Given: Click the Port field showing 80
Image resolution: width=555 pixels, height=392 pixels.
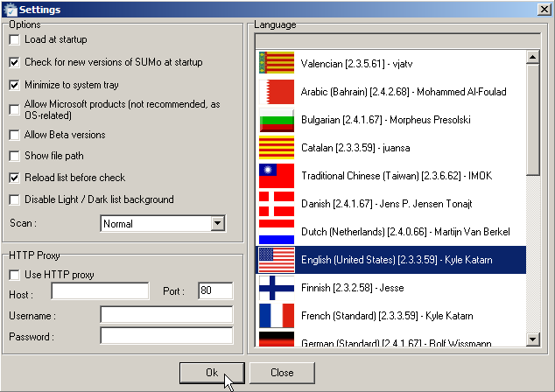Looking at the screenshot, I should [x=215, y=290].
